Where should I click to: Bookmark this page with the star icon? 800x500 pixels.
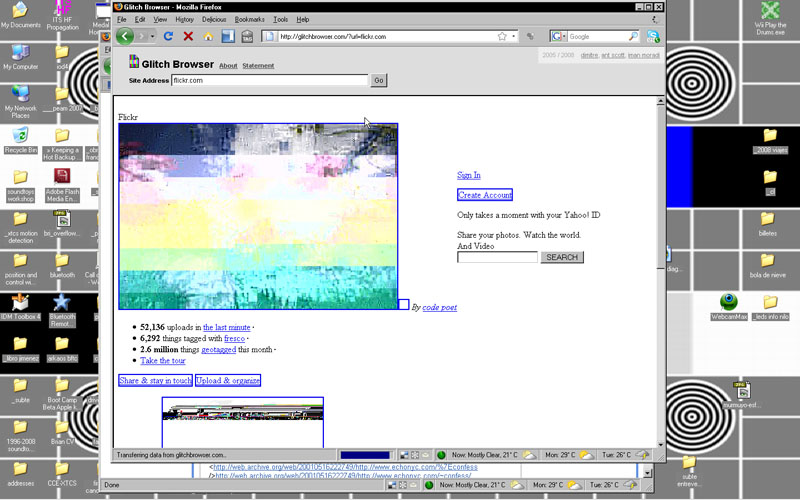[502, 36]
